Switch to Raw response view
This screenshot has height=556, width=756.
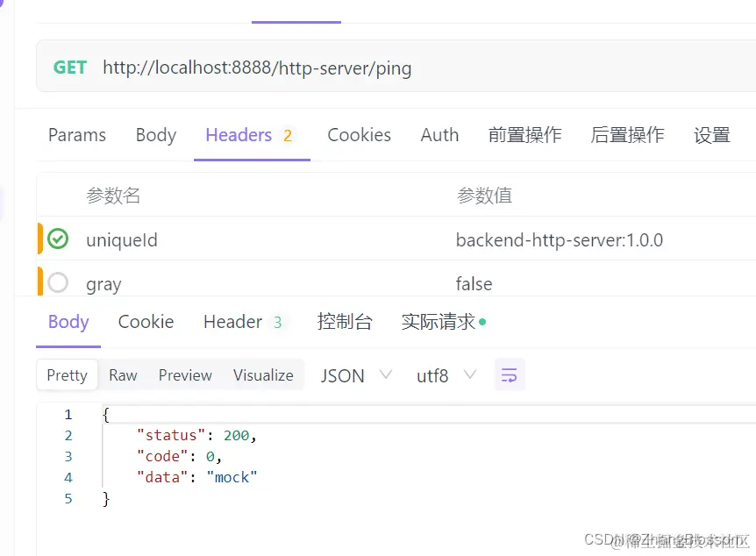coord(123,374)
